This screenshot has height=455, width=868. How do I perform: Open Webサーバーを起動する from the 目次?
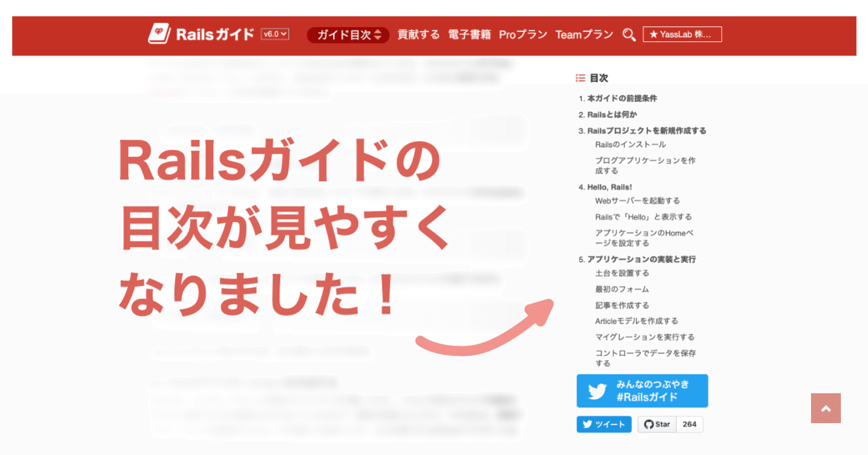click(639, 200)
